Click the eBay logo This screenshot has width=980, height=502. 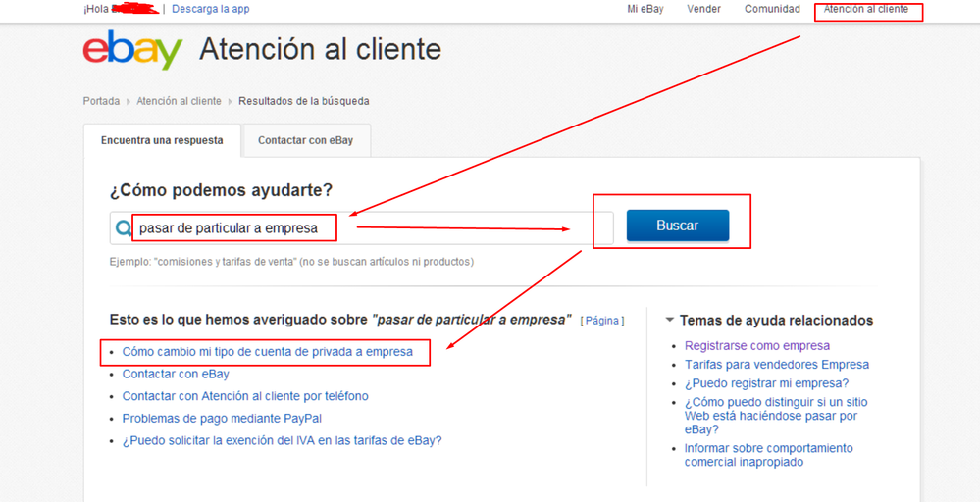tap(132, 49)
